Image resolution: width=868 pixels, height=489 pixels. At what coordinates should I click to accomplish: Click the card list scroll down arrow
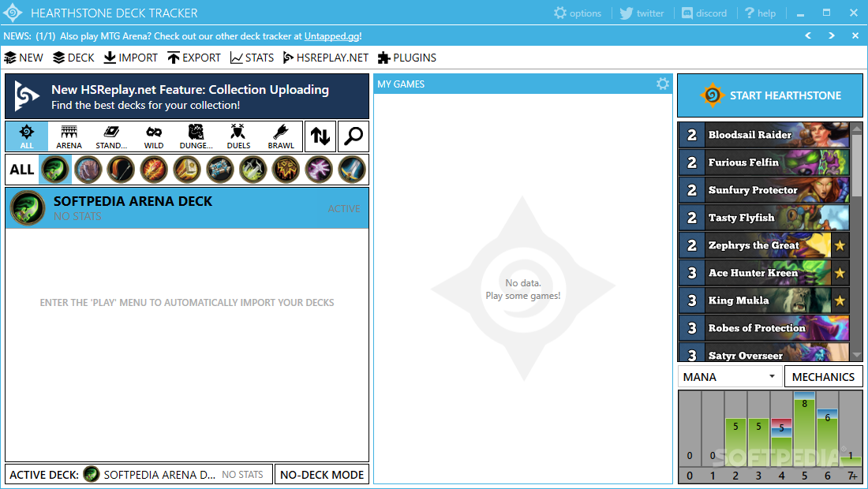point(857,356)
